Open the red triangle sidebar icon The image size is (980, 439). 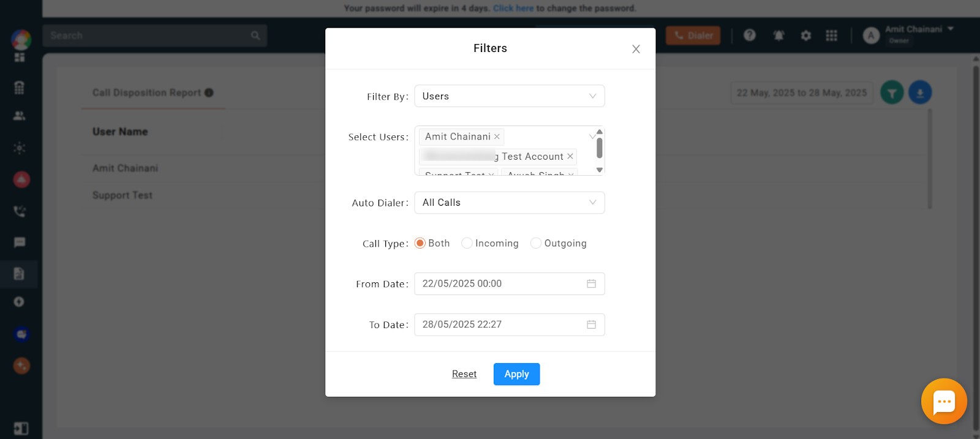click(21, 179)
